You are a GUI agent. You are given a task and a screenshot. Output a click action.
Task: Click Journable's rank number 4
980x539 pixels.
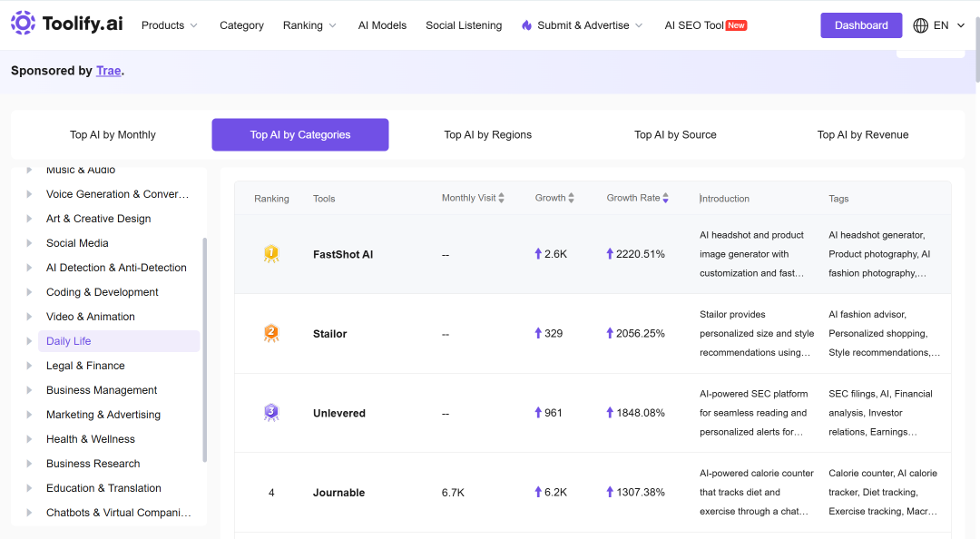(271, 493)
